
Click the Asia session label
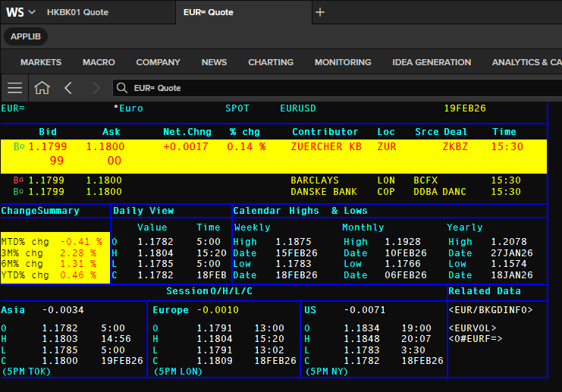tap(13, 310)
